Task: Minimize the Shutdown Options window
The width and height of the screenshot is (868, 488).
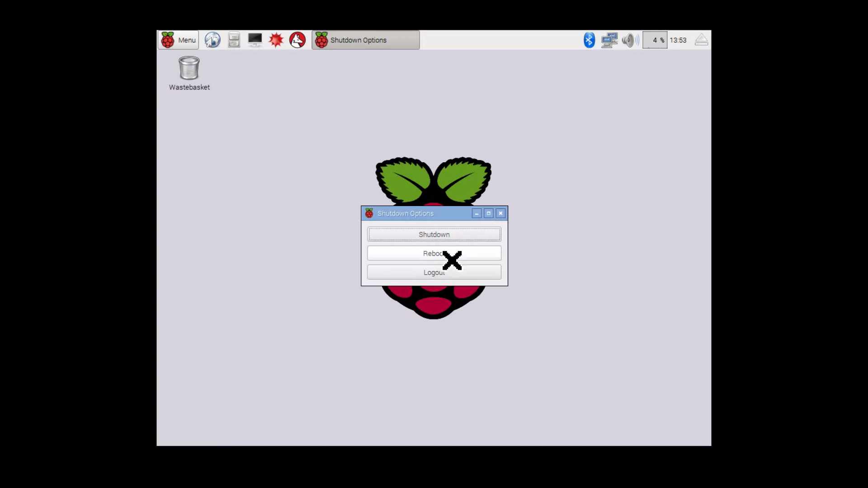Action: click(x=477, y=213)
